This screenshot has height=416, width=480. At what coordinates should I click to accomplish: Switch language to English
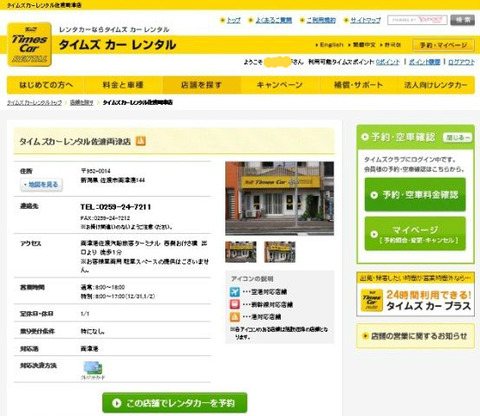(x=331, y=45)
